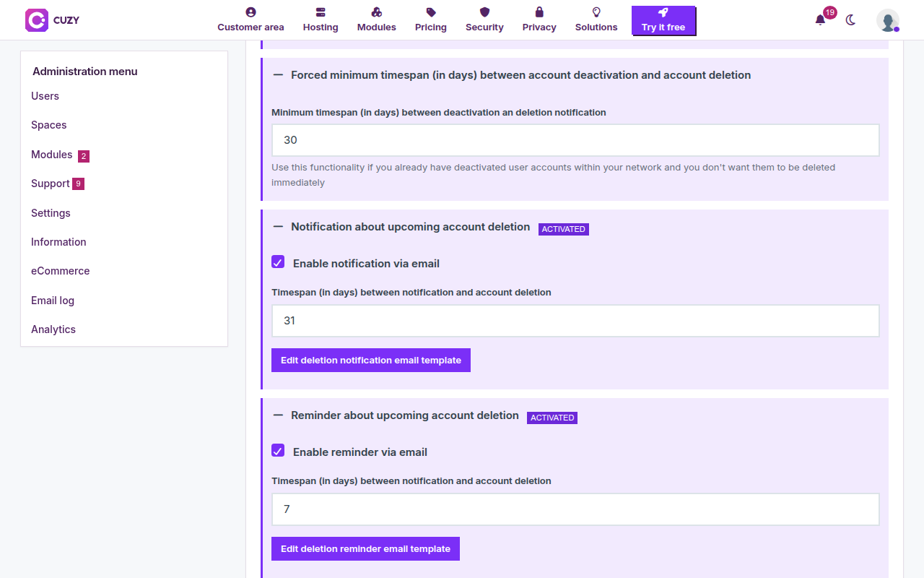This screenshot has height=578, width=924.
Task: Open Support in Administration menu
Action: coord(51,184)
